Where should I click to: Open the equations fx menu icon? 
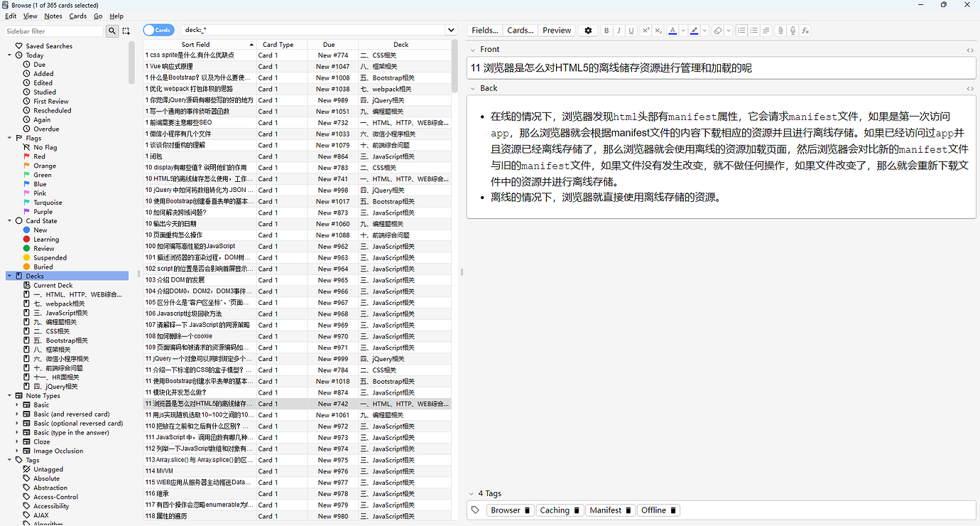(x=805, y=31)
